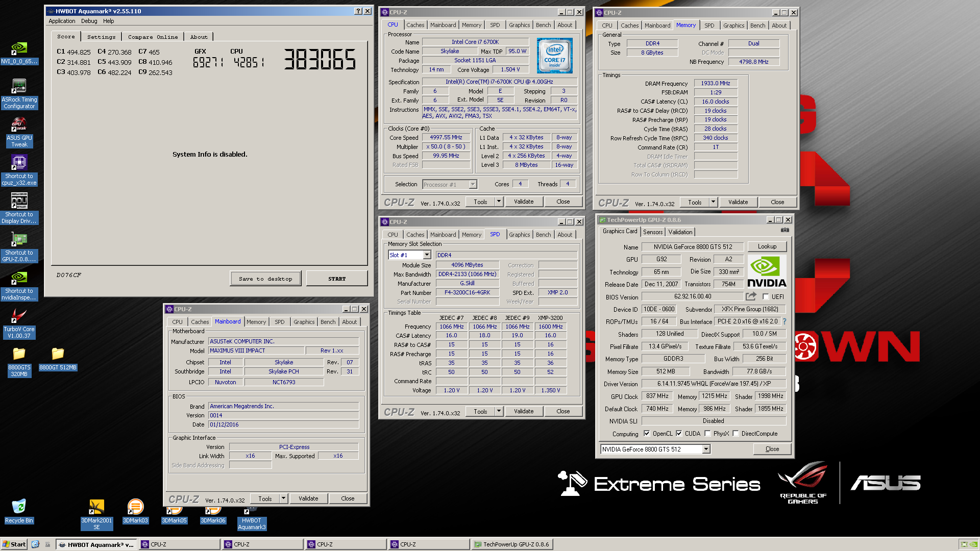This screenshot has height=551, width=980.
Task: Select Shortcut to cpuz_x32.exe desktop icon
Action: tap(19, 170)
